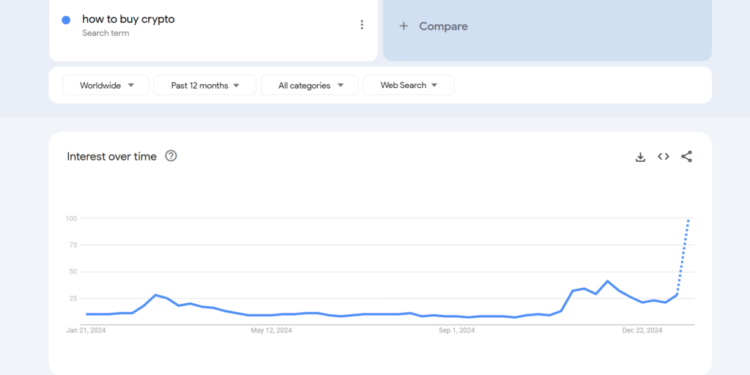
Task: Click the 25 value on y-axis
Action: [x=73, y=298]
